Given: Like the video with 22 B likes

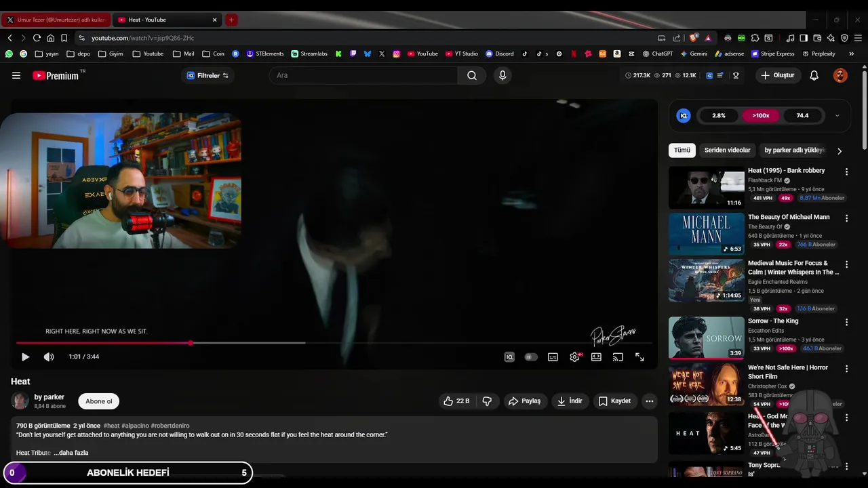Looking at the screenshot, I should (x=456, y=401).
